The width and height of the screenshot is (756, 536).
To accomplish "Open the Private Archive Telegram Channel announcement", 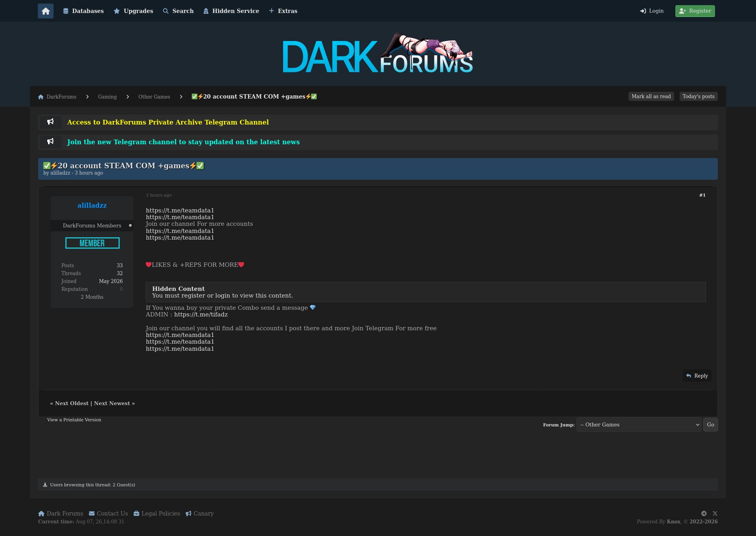I will tap(168, 122).
